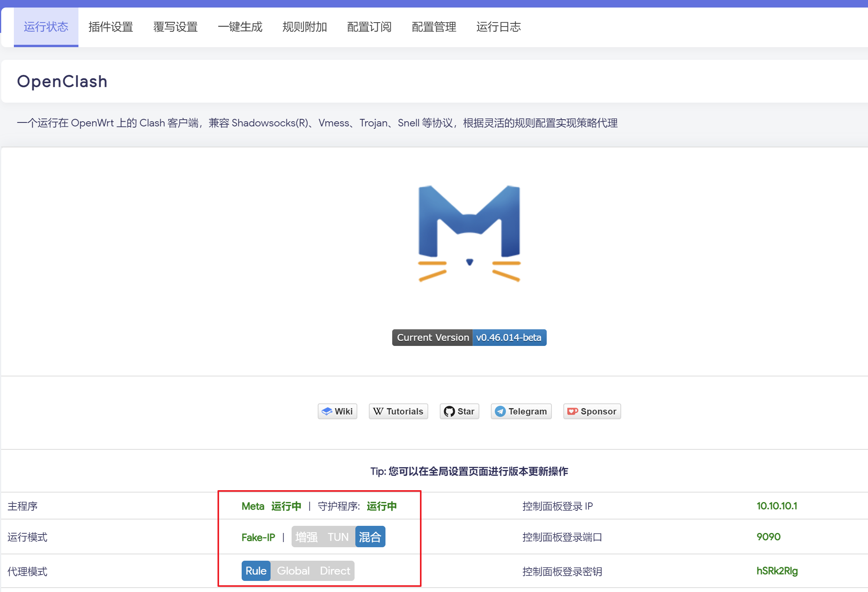Click the Tip about version update
Screen dimensions: 868x592
coord(469,471)
